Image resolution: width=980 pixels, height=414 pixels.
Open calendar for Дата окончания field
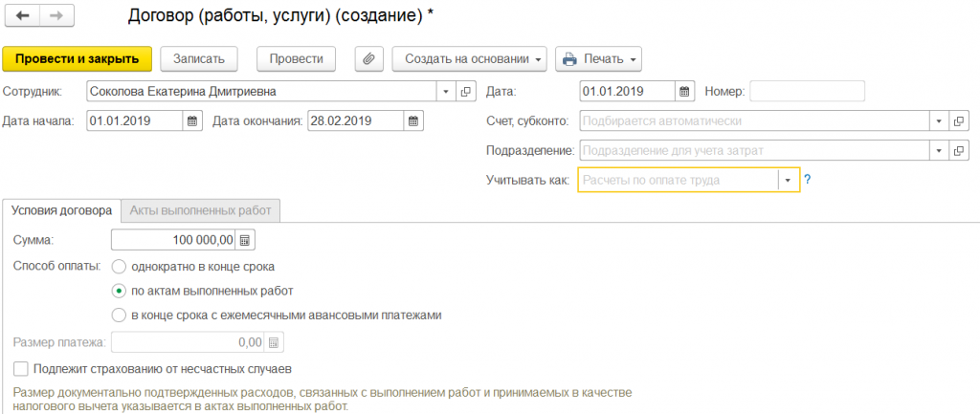click(x=412, y=121)
